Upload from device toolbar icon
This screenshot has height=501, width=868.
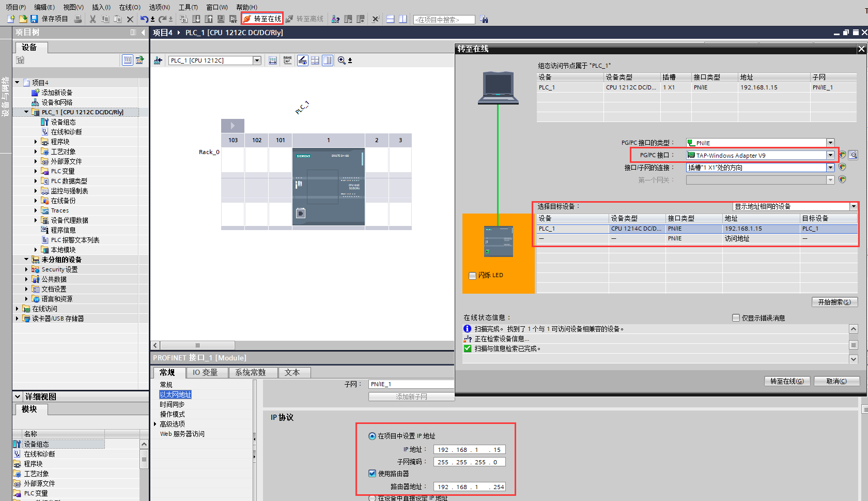tap(209, 19)
